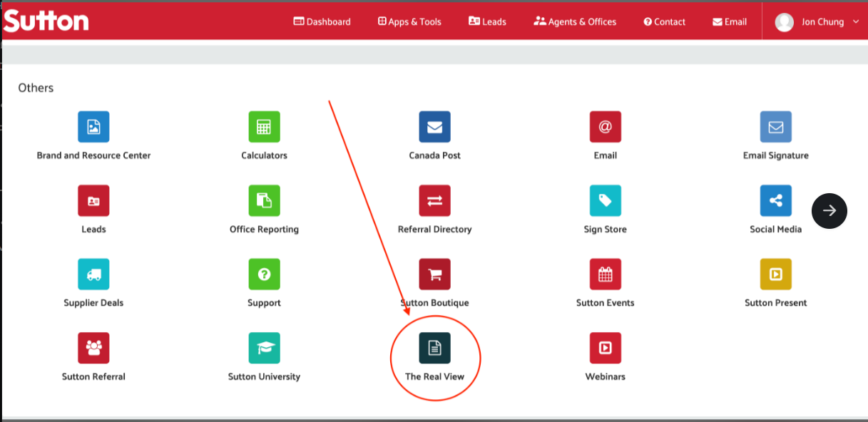This screenshot has height=422, width=868.
Task: Click the Email Signature icon
Action: pos(775,127)
